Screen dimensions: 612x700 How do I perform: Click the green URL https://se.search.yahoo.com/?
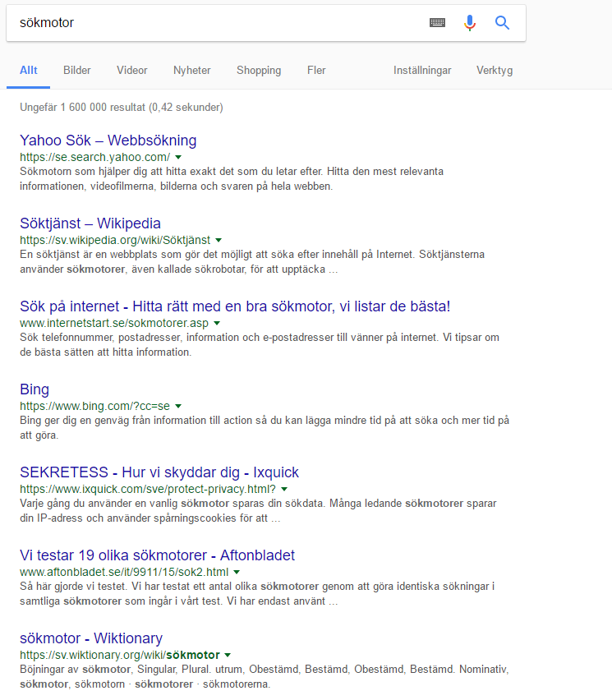[x=94, y=157]
